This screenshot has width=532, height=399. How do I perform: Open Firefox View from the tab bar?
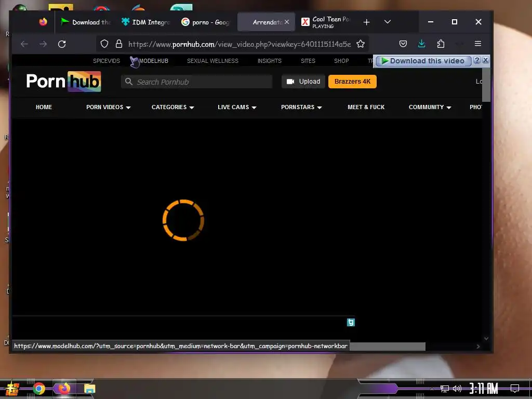tap(43, 22)
